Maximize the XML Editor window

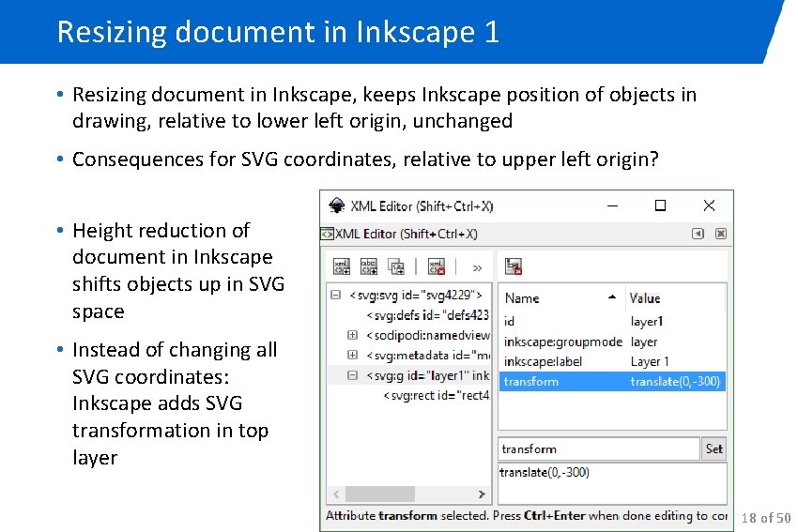point(660,205)
